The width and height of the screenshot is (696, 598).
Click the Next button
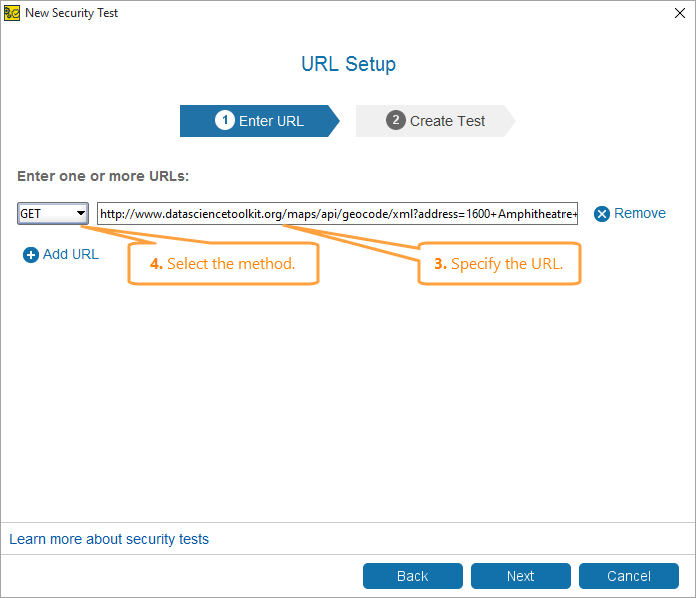(521, 576)
